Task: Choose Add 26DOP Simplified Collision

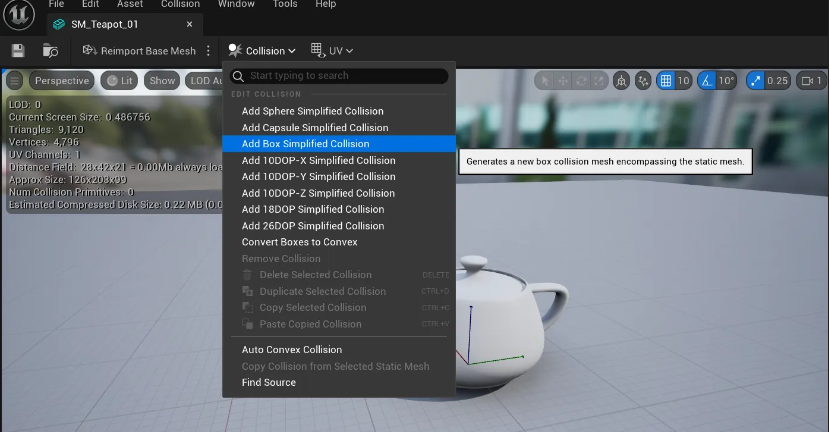Action: click(339, 226)
